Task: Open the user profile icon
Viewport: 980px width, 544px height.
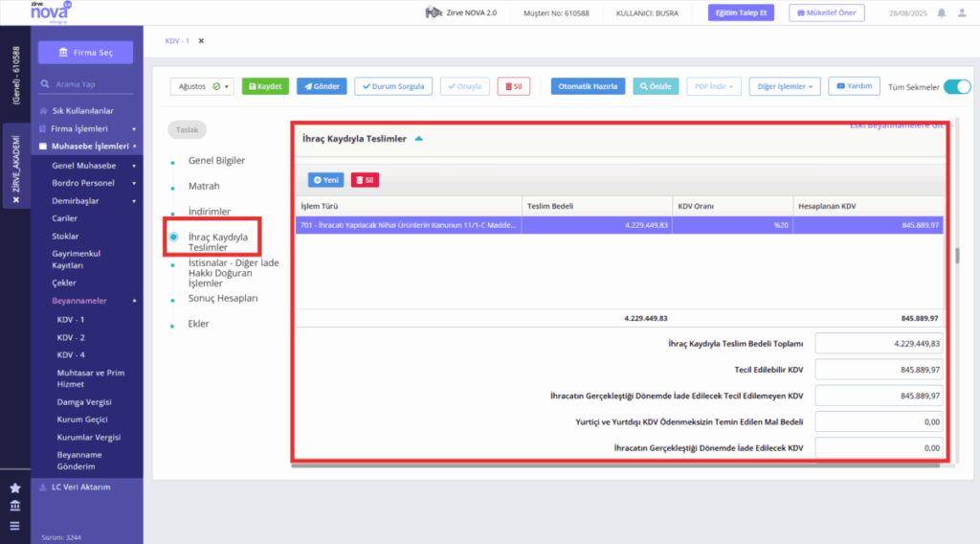Action: (962, 12)
